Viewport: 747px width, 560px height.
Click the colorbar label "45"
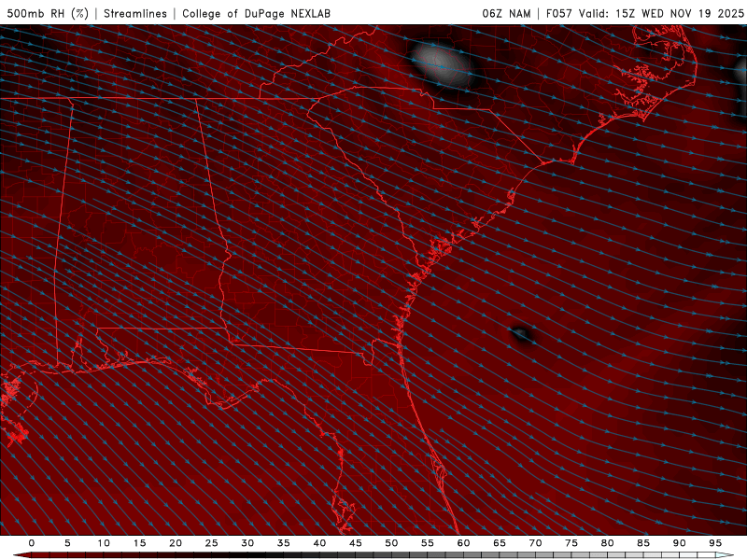click(x=356, y=543)
